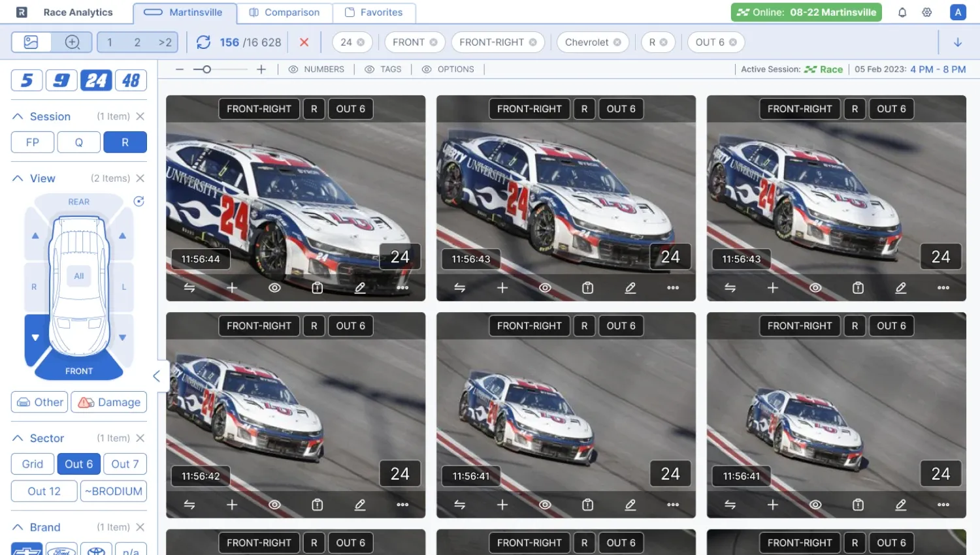Open the user avatar A menu
The height and width of the screenshot is (555, 980).
pyautogui.click(x=958, y=12)
